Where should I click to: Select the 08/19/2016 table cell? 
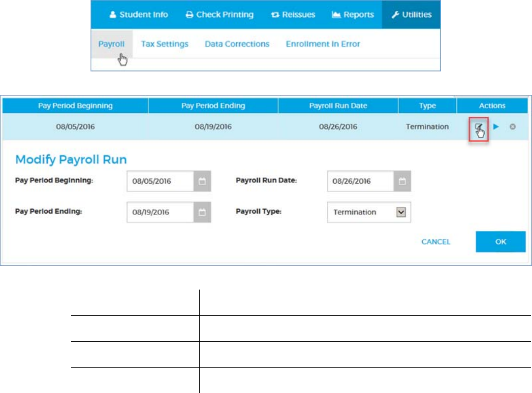(x=213, y=127)
